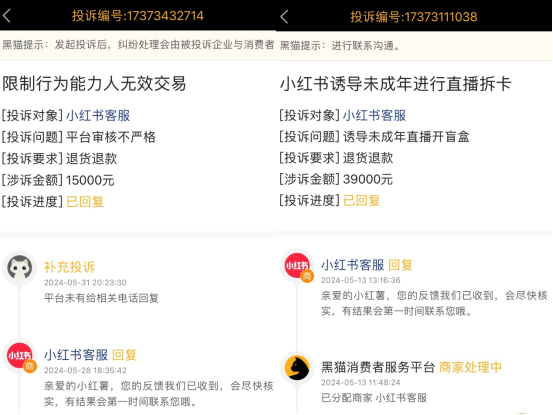Open the 小红书诱导未成年进行直播拆卡 title

click(395, 84)
